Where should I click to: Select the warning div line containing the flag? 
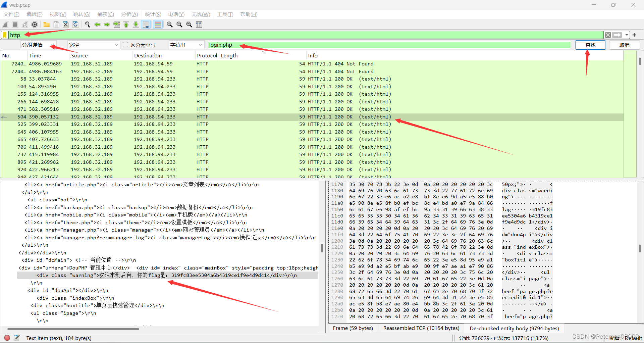[168, 275]
